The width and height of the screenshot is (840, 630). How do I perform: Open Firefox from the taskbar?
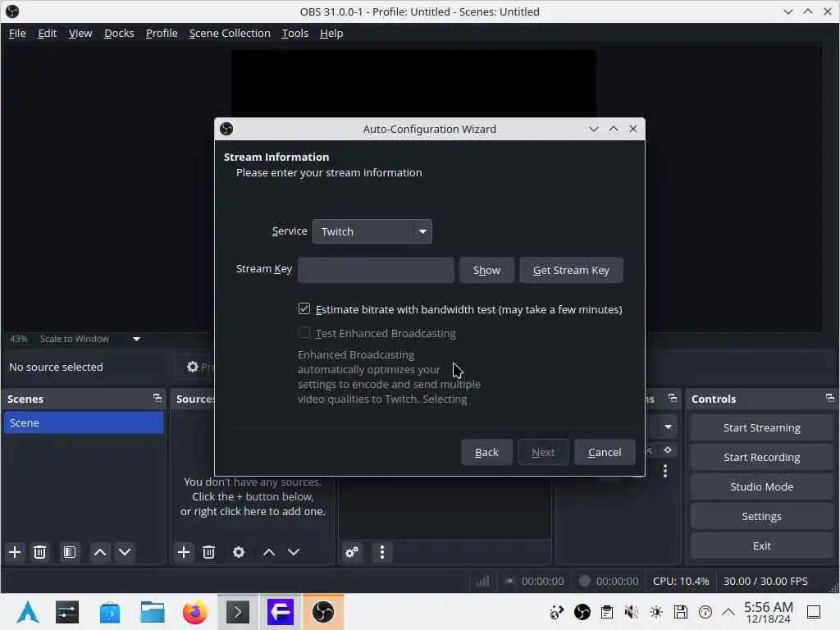[x=195, y=612]
